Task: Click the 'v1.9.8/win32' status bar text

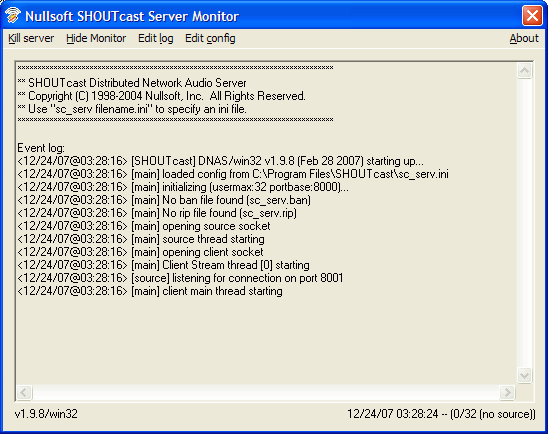Action: [46, 414]
